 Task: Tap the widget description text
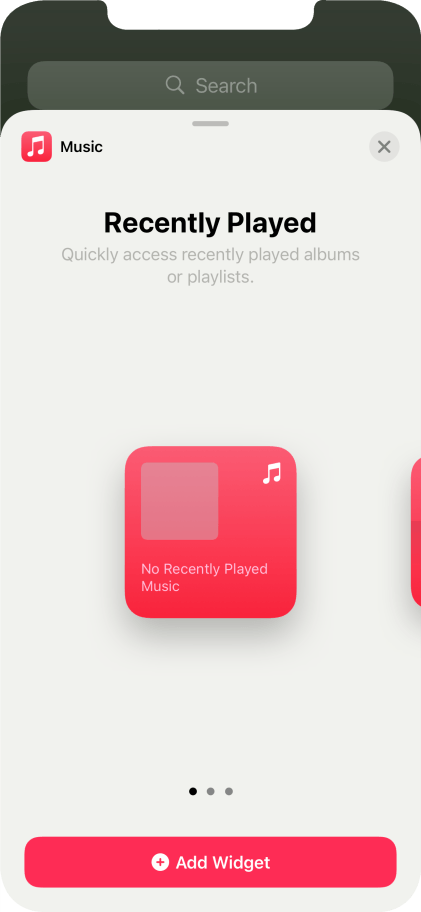(x=210, y=266)
